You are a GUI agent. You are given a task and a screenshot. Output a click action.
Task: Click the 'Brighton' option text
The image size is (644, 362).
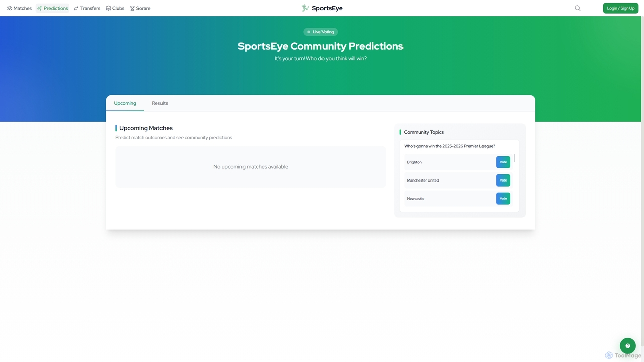point(414,162)
